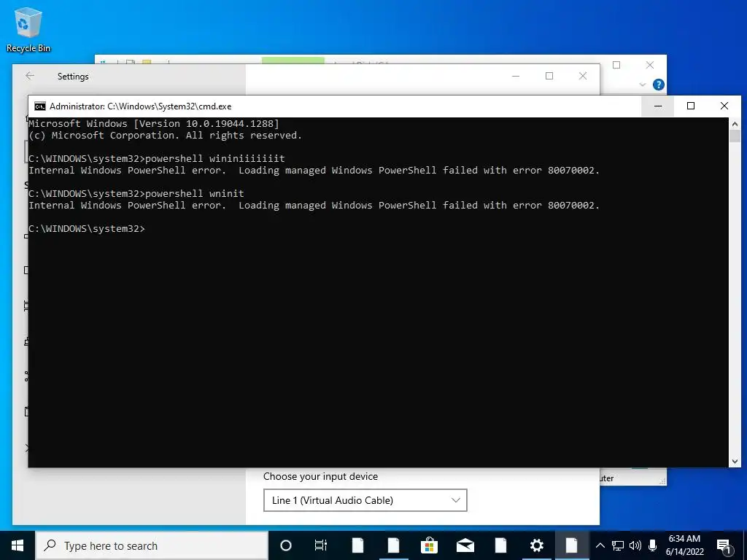The image size is (747, 560).
Task: Click the cmd scrollbar thumb
Action: point(735,136)
